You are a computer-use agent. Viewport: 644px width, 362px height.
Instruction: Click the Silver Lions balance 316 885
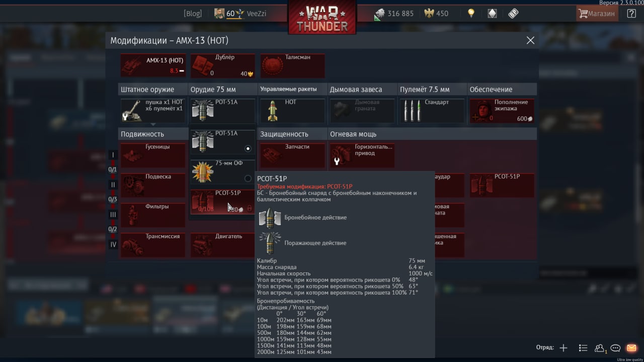(x=393, y=14)
